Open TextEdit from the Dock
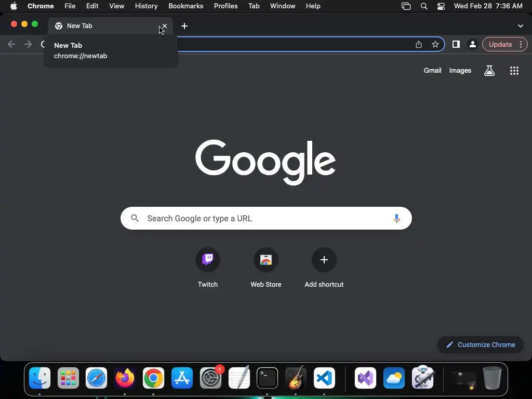Screen dimensions: 532x399 pos(239,378)
